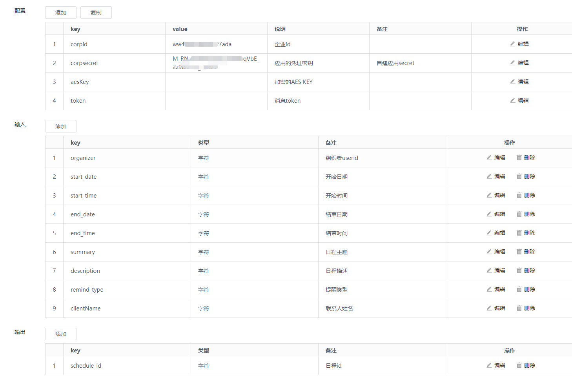Click the 应用的凭证密钥 description cell
This screenshot has height=392, width=572.
(318, 63)
